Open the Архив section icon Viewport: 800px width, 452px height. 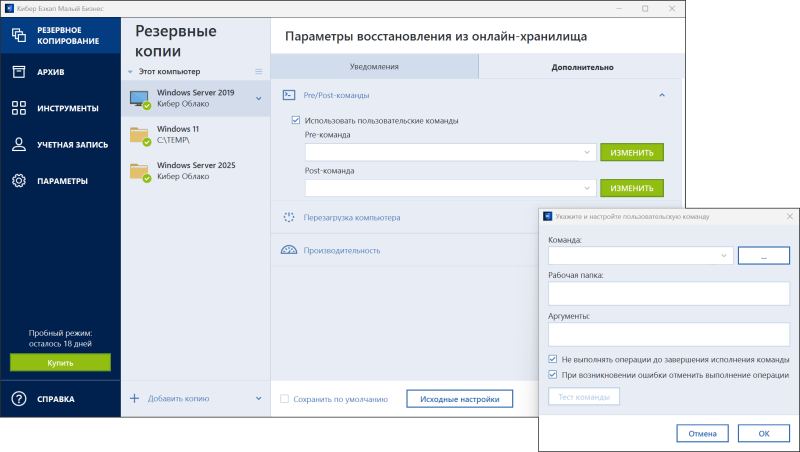click(18, 72)
